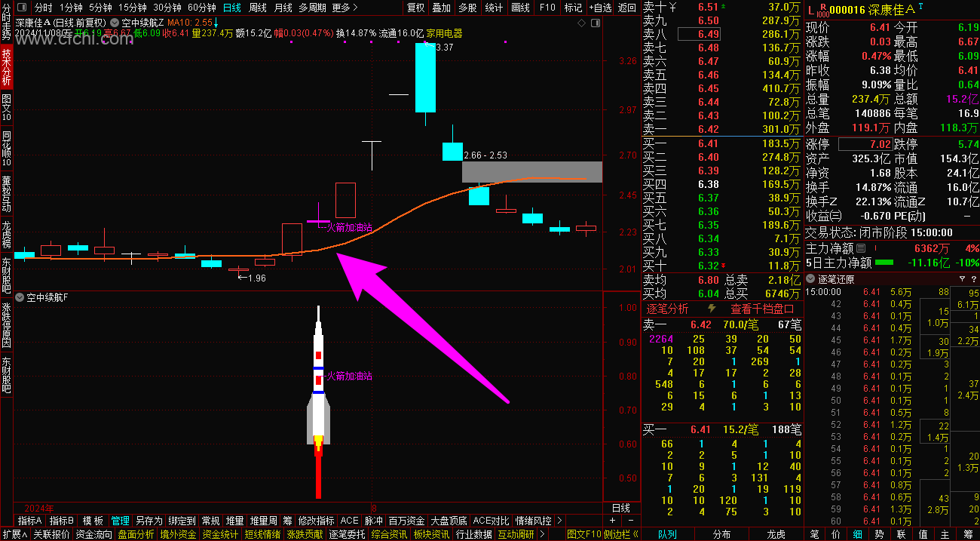Screen dimensions: 980x541
Task: Switch to 月线 monthly chart
Action: click(x=283, y=8)
